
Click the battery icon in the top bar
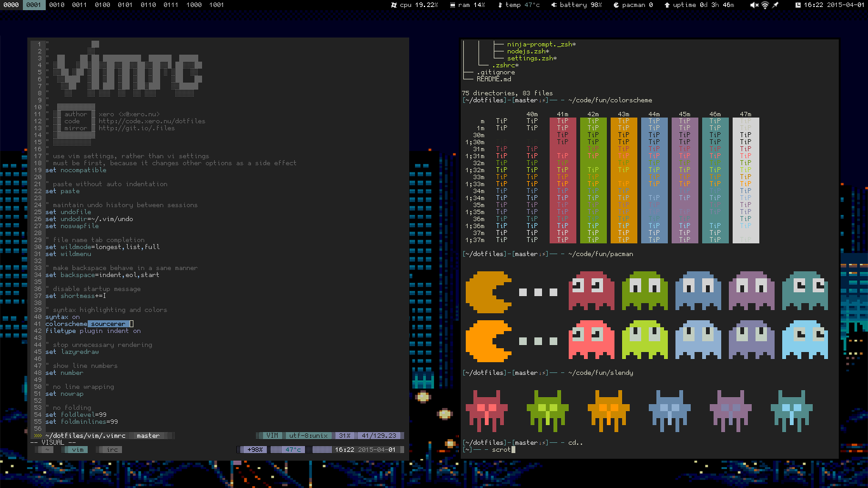click(x=554, y=5)
